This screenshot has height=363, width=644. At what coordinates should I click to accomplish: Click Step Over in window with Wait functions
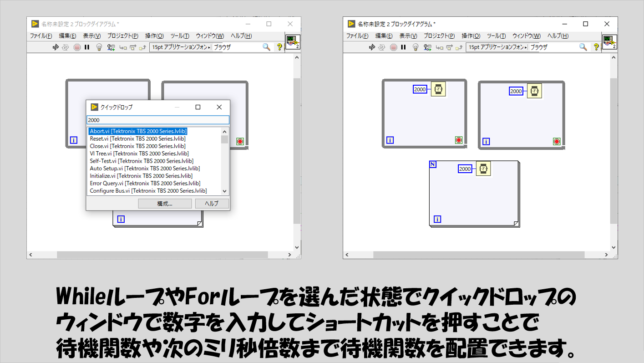pyautogui.click(x=450, y=47)
